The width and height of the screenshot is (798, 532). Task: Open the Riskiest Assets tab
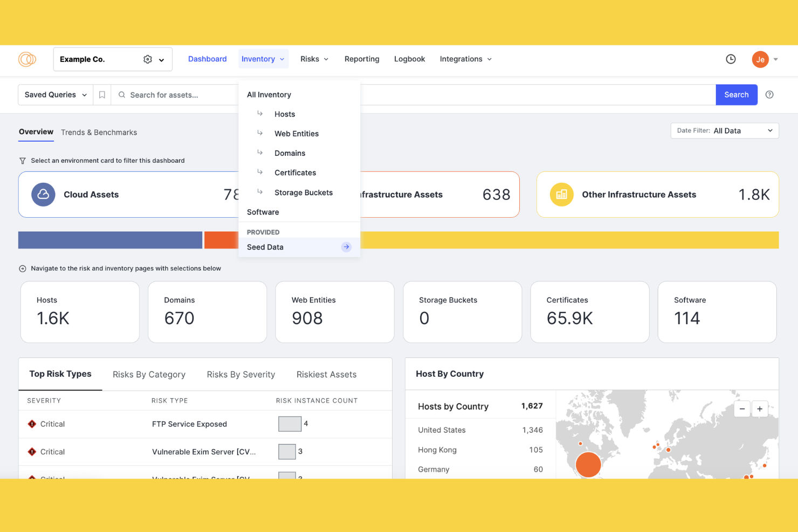[326, 374]
